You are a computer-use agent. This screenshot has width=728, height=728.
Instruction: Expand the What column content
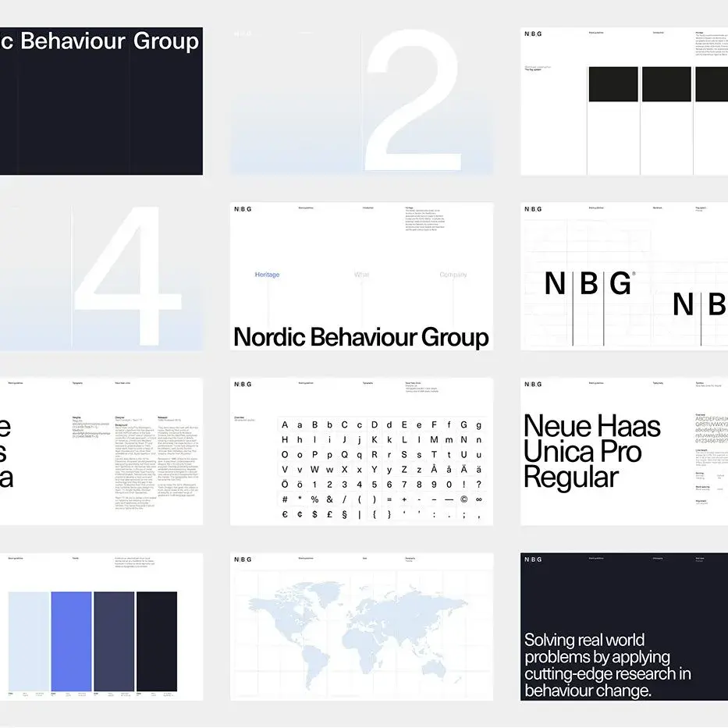362,304
